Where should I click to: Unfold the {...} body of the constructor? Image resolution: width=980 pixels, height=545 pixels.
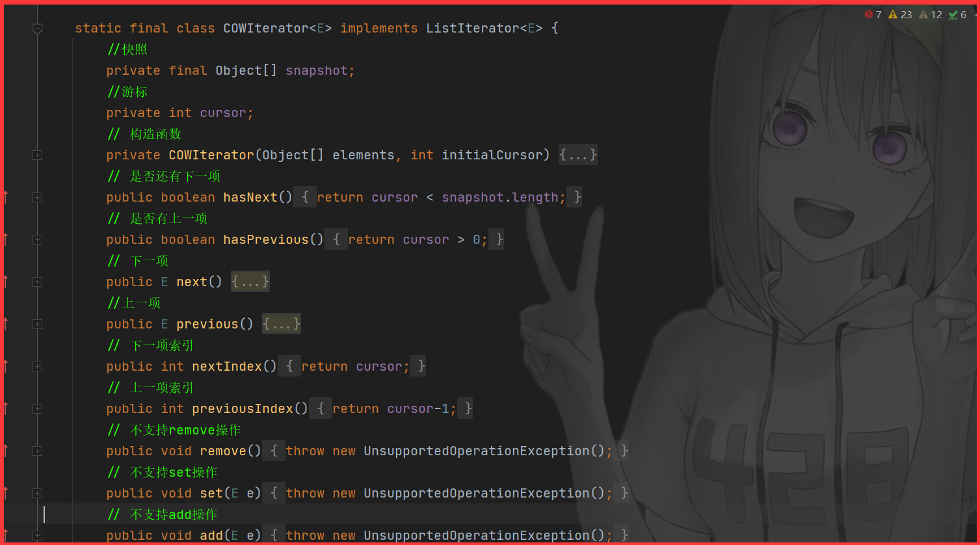tap(577, 155)
